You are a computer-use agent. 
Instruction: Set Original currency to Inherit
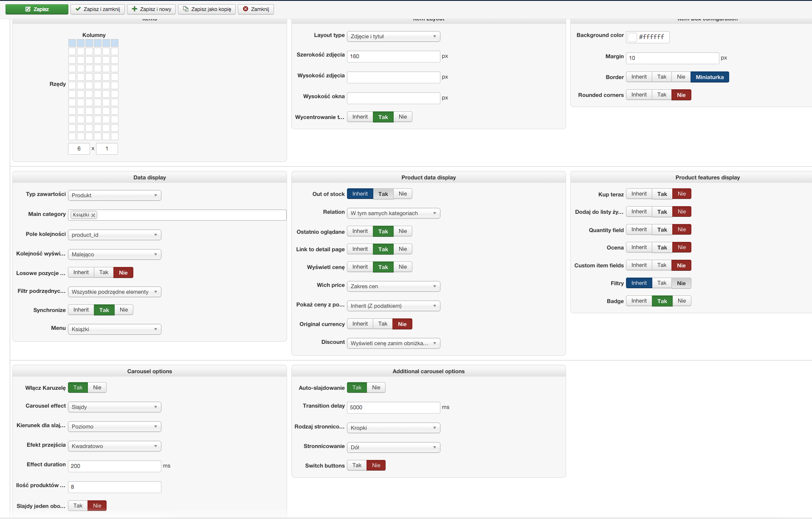[x=360, y=324]
